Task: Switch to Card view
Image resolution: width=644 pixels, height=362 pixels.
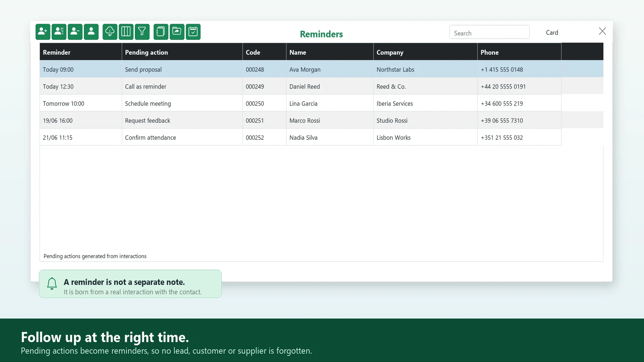Action: click(552, 33)
